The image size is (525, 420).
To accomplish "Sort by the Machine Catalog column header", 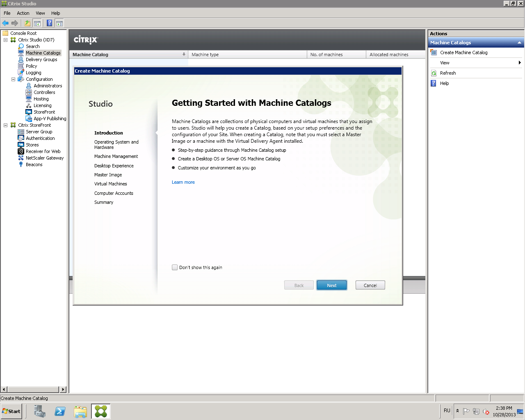I will point(128,55).
